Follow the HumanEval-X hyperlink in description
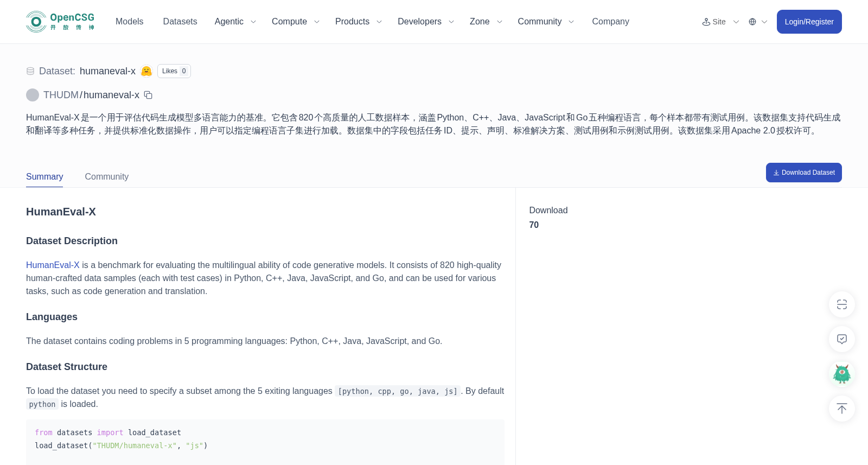This screenshot has width=868, height=465. pyautogui.click(x=53, y=265)
